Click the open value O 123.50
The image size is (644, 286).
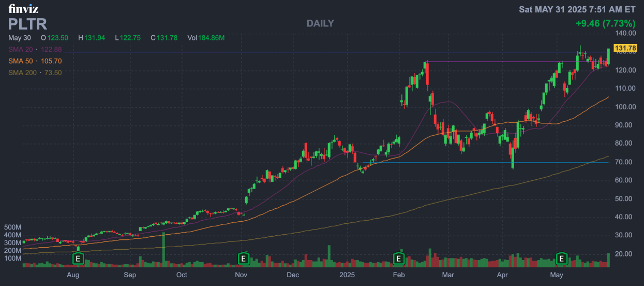click(x=55, y=38)
